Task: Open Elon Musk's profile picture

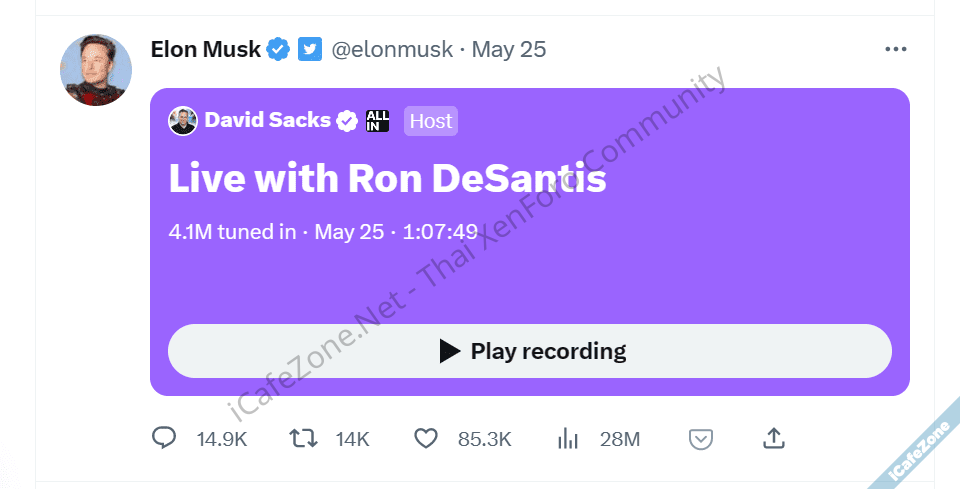Action: pyautogui.click(x=96, y=70)
